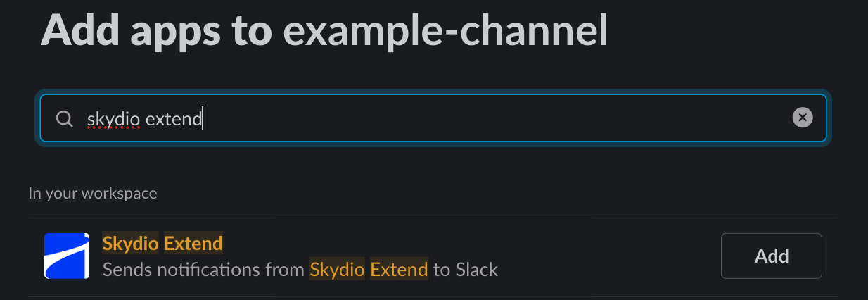Click the empty area of the search bar
Viewport: 868px width, 300px height.
coord(492,118)
